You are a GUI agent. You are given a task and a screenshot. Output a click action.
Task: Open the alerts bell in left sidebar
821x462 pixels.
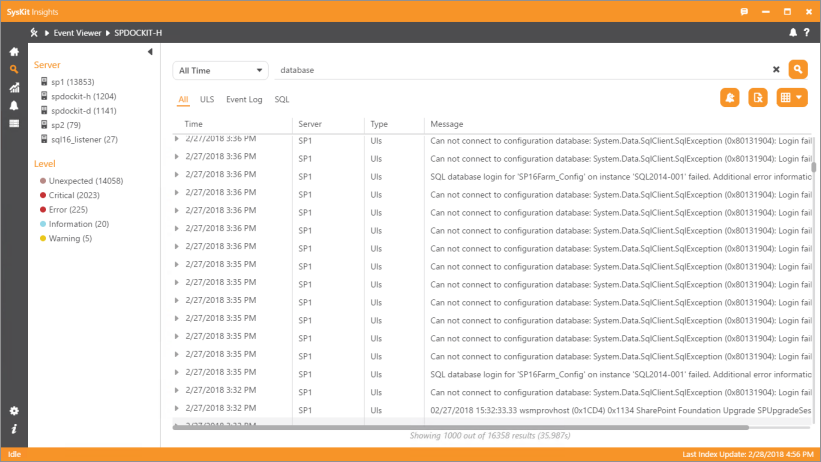tap(14, 105)
